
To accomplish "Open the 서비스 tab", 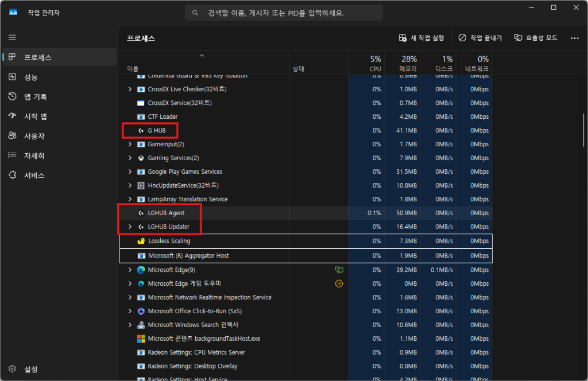I will 60,176.
